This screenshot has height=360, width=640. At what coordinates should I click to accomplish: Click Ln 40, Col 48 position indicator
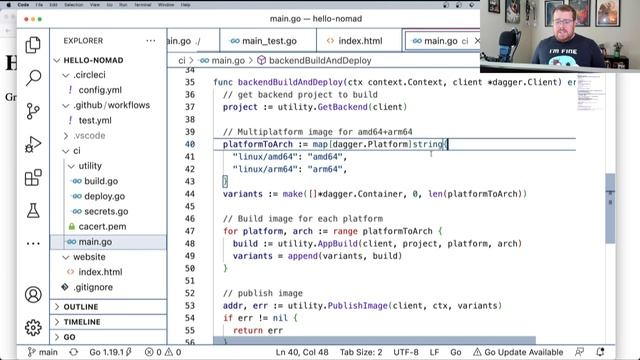[x=302, y=352]
